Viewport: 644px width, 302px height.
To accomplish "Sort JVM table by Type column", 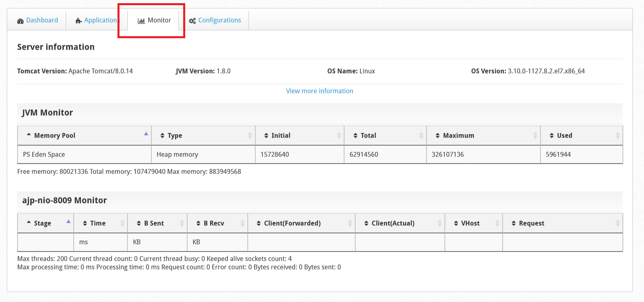I will click(203, 135).
